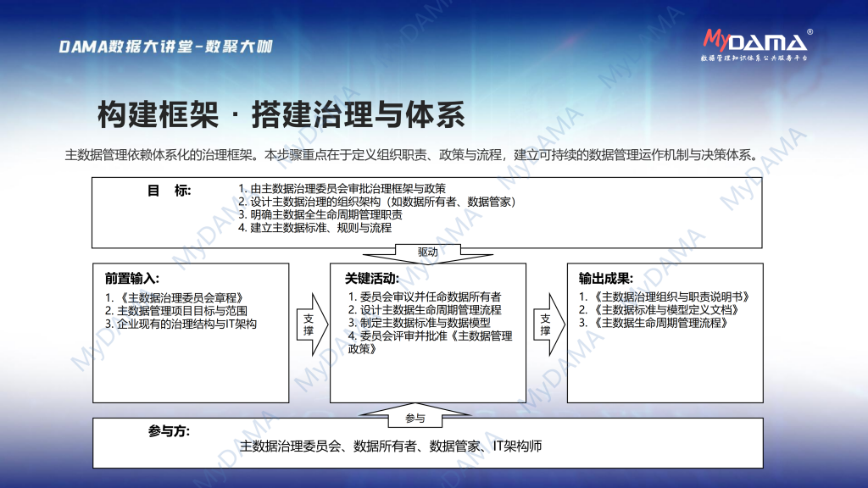Click the 前置输入 heading
The width and height of the screenshot is (868, 488).
132,278
